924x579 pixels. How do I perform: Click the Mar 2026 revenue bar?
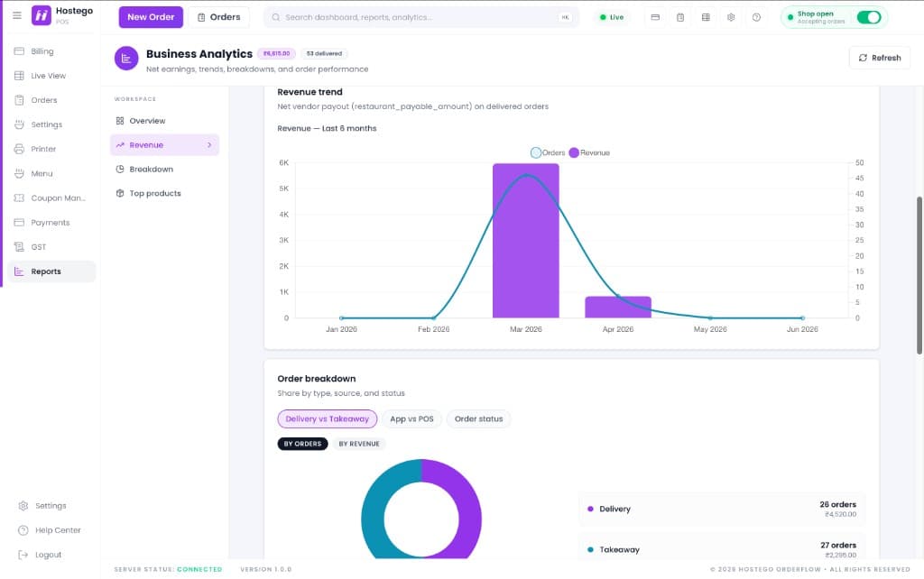coord(526,241)
